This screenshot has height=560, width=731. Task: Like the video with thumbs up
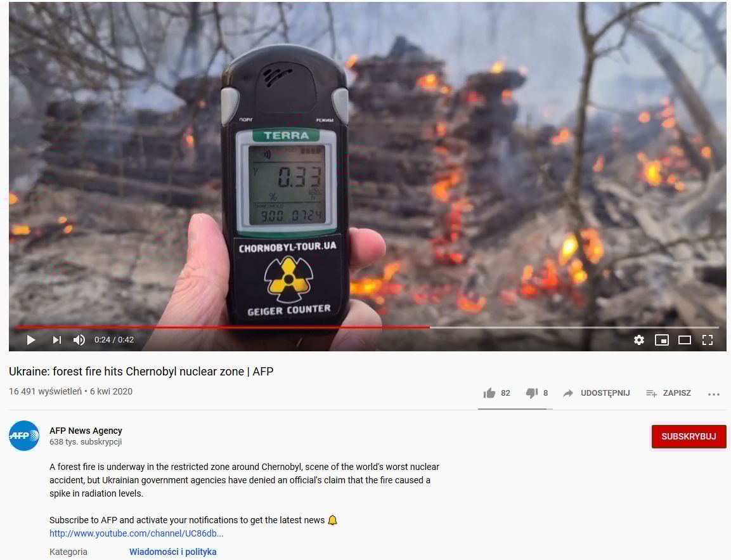(x=489, y=393)
